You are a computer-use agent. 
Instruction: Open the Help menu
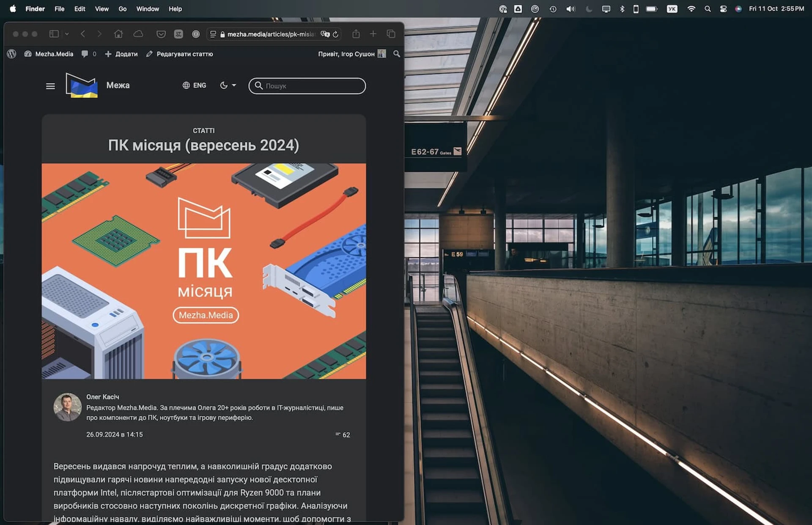(175, 8)
